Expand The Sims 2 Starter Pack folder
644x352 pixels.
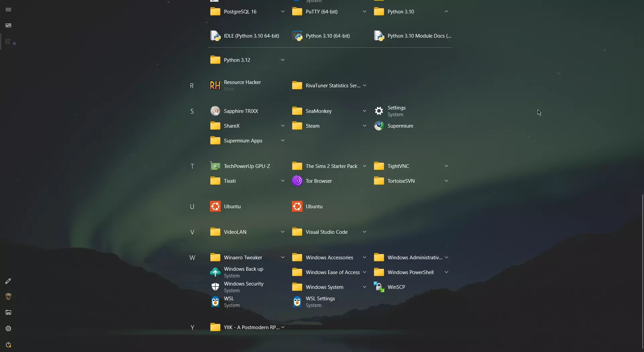[x=329, y=166]
